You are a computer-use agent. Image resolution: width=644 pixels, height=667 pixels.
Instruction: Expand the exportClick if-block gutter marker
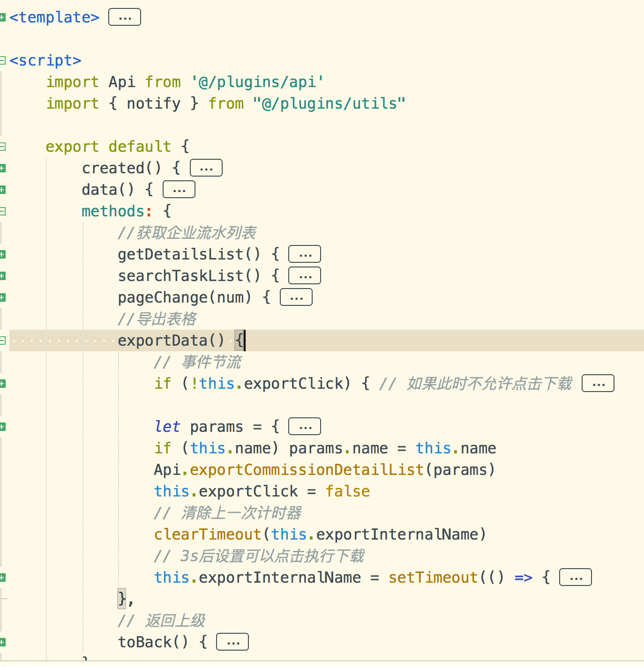pyautogui.click(x=2, y=384)
